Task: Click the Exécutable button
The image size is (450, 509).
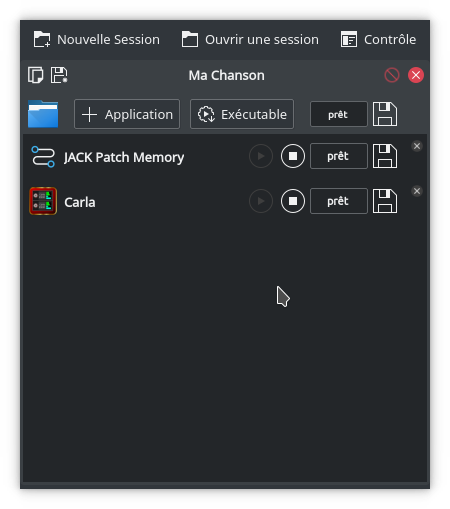Action: tap(242, 114)
